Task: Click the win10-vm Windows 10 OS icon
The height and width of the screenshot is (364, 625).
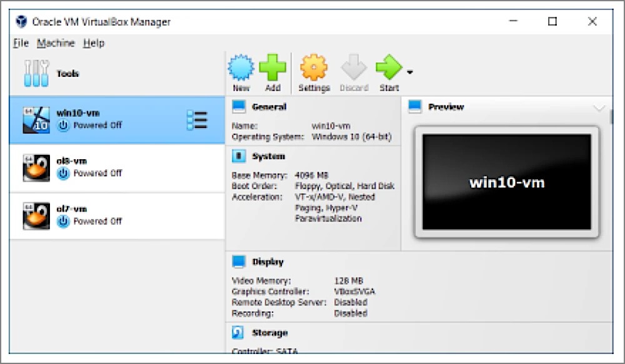Action: coord(36,120)
